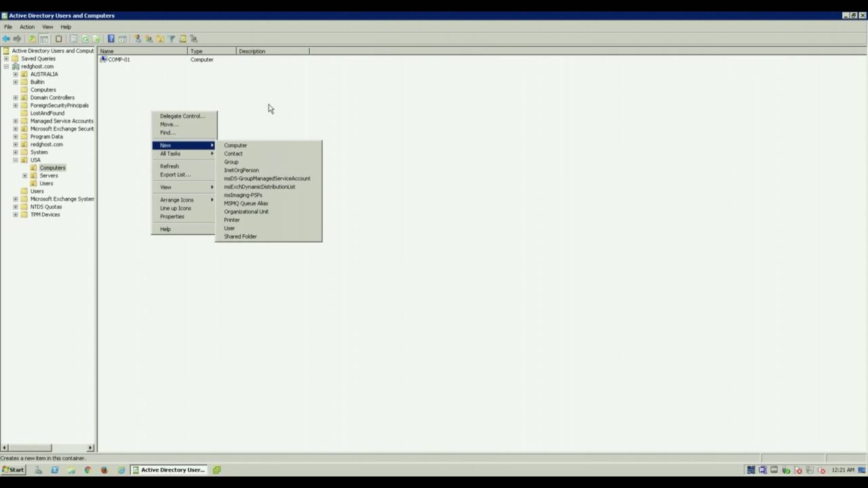Select User in the New submenu
The width and height of the screenshot is (868, 488).
[269, 228]
